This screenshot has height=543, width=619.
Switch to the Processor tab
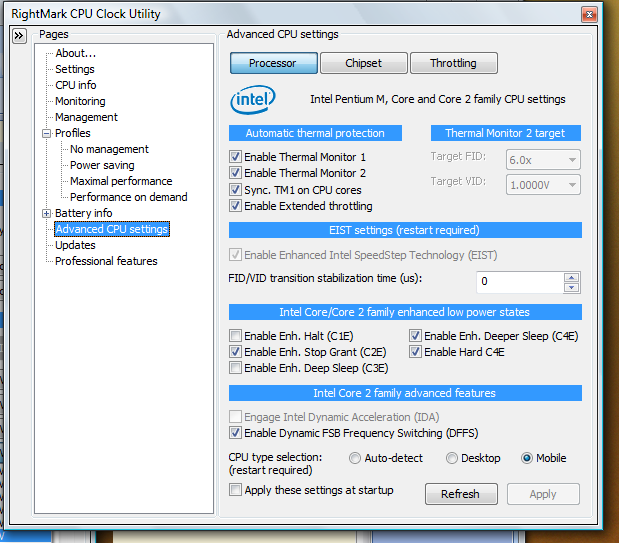[273, 63]
